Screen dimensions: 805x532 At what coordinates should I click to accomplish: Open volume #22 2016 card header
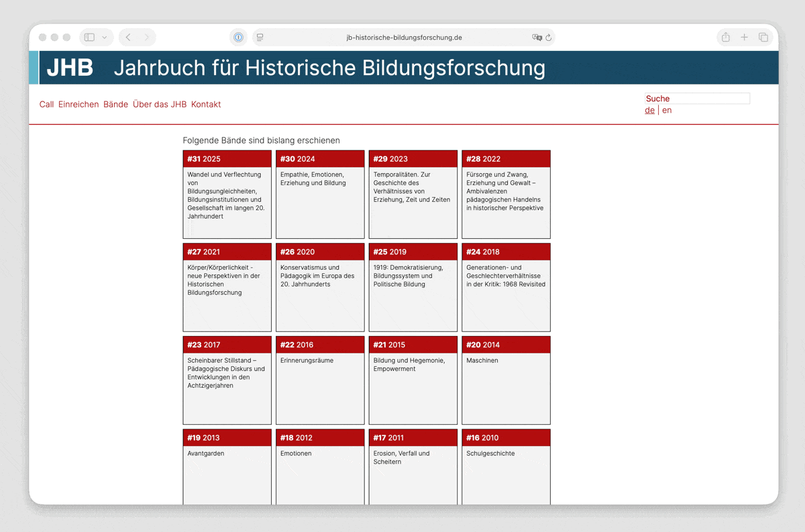(x=320, y=345)
